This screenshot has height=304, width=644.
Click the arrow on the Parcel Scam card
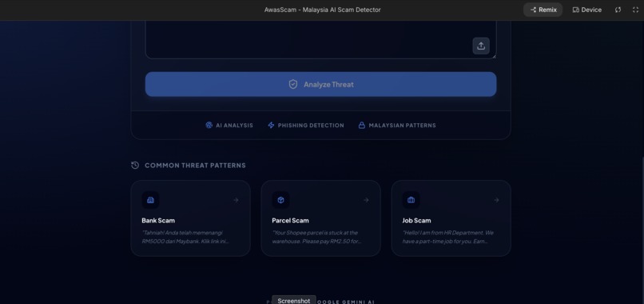[367, 200]
